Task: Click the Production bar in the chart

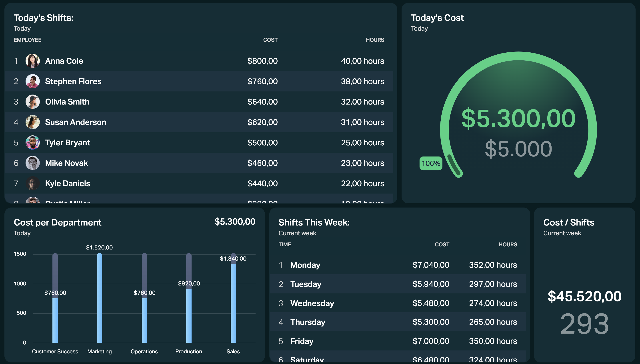Action: [189, 298]
